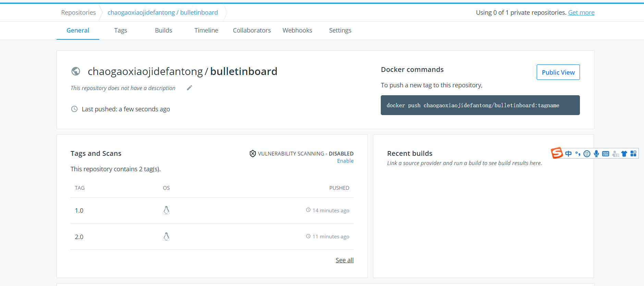Click the docker push command box

480,105
